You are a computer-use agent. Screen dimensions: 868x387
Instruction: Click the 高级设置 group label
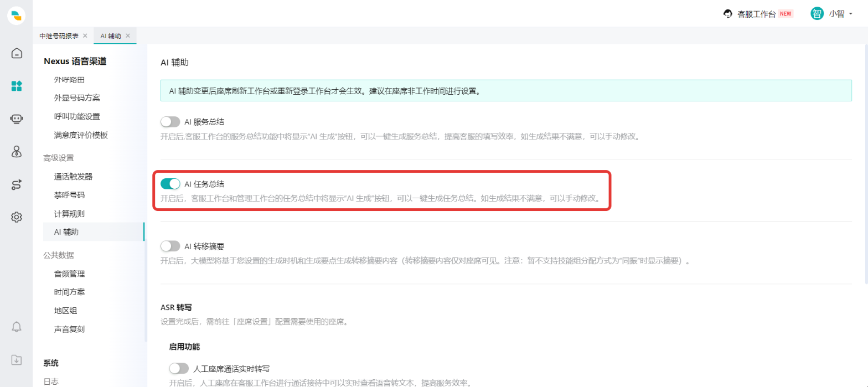[58, 158]
